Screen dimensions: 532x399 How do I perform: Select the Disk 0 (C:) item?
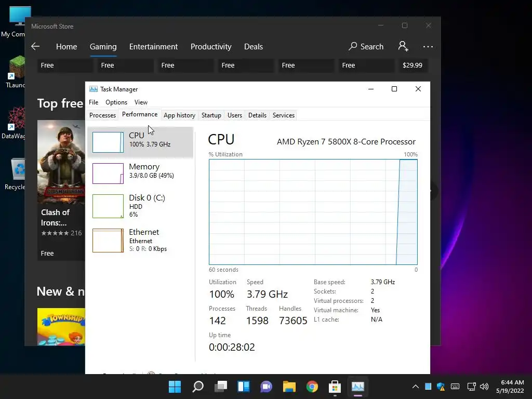pyautogui.click(x=140, y=206)
